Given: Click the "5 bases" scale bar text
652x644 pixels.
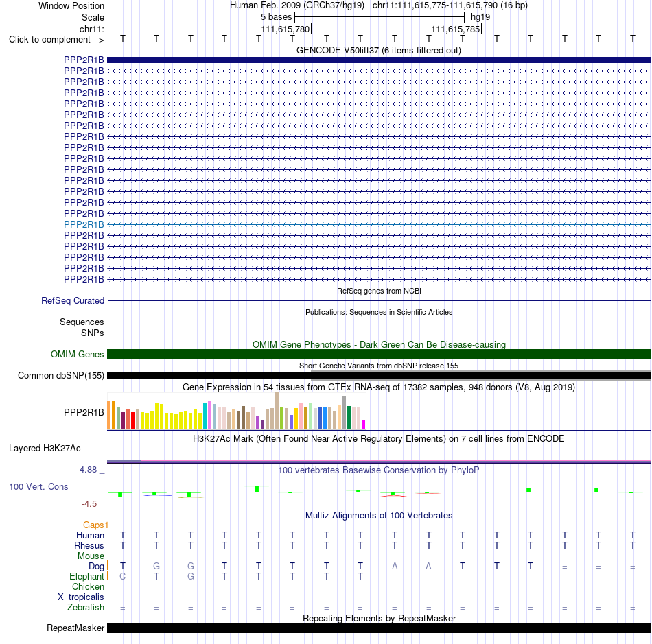Looking at the screenshot, I should click(x=276, y=17).
